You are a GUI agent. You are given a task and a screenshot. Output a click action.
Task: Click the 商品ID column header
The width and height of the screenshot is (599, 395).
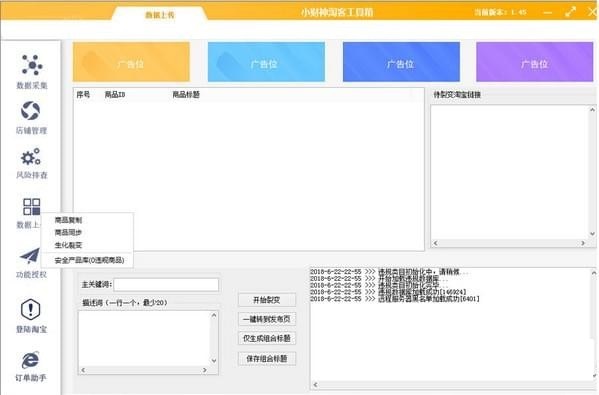[x=115, y=94]
